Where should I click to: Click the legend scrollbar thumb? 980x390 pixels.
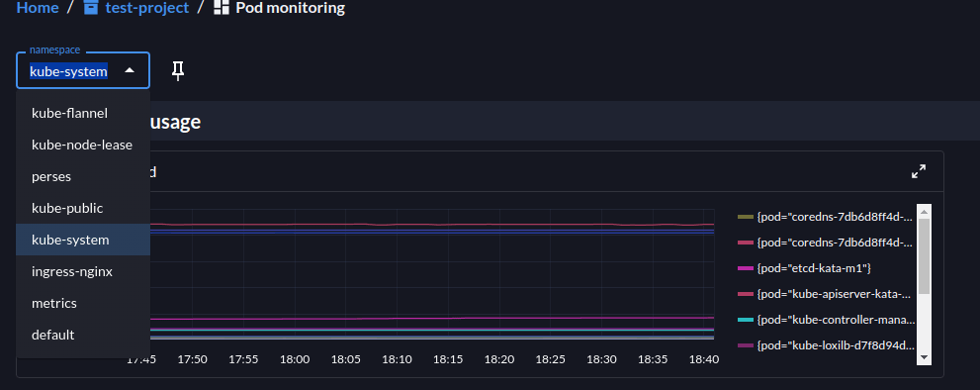[925, 256]
